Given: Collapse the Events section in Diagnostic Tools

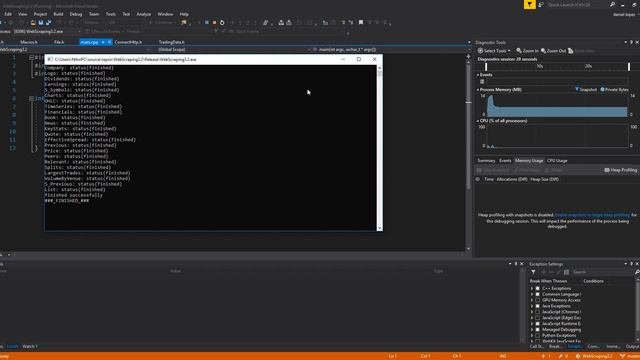Looking at the screenshot, I should (x=478, y=75).
